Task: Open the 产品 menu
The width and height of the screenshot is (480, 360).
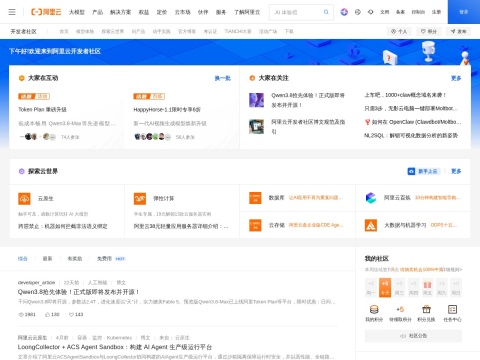Action: click(97, 12)
